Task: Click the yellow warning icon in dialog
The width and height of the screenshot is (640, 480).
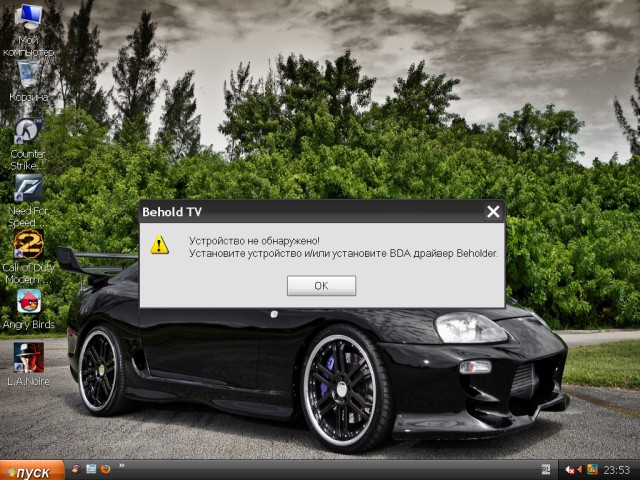Action: 159,245
